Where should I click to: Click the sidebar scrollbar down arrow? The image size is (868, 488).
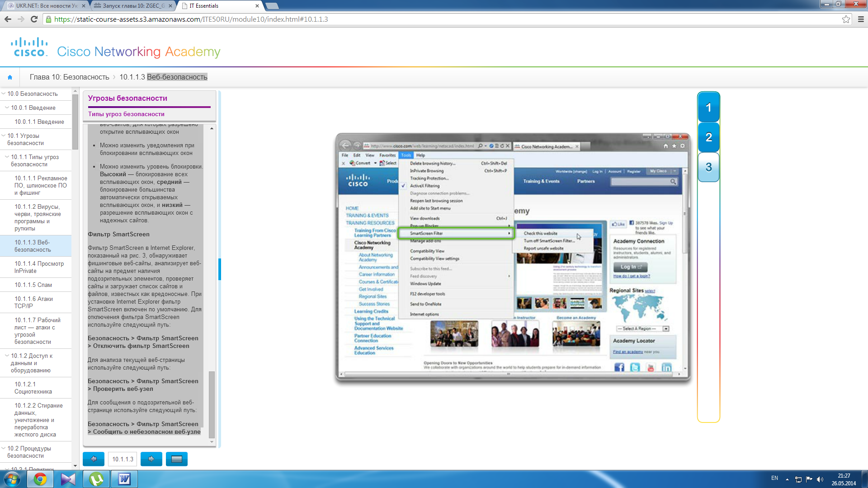pyautogui.click(x=75, y=466)
